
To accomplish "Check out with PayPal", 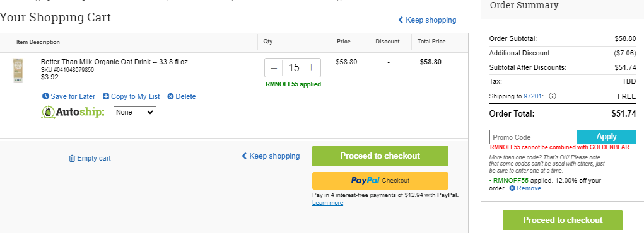I will pos(380,181).
